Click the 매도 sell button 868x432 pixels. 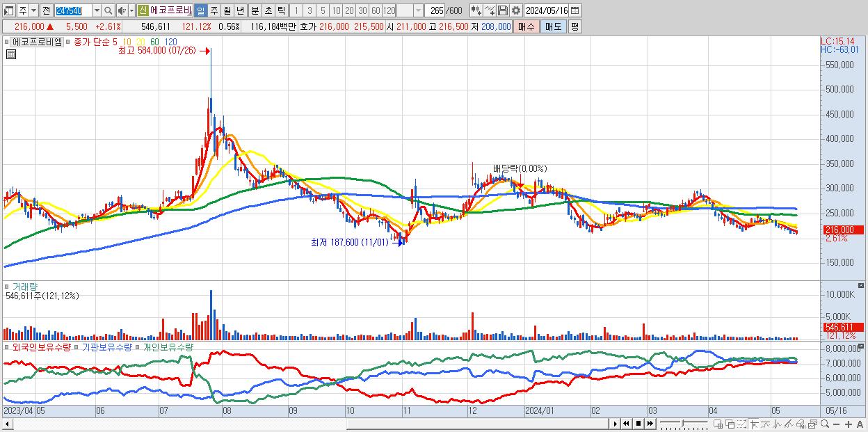[553, 26]
